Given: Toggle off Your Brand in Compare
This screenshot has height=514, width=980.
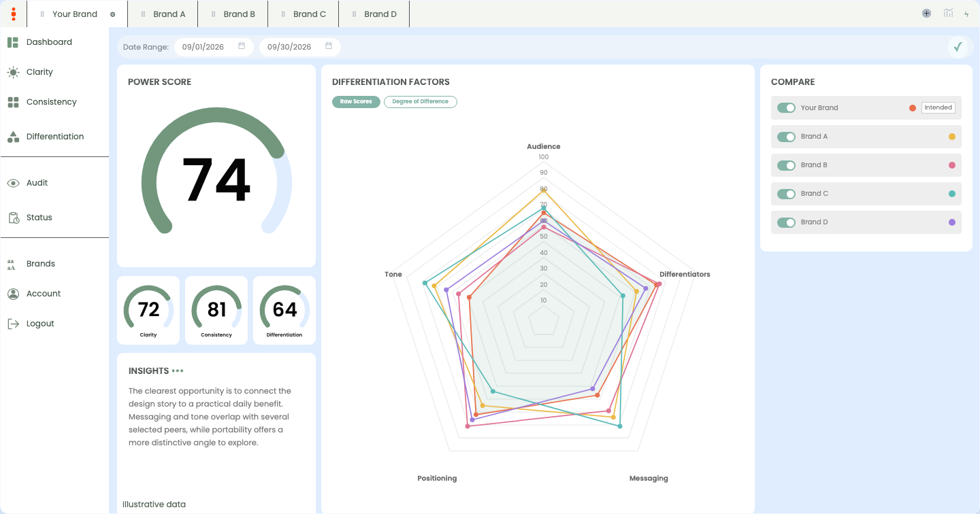Looking at the screenshot, I should coord(787,107).
